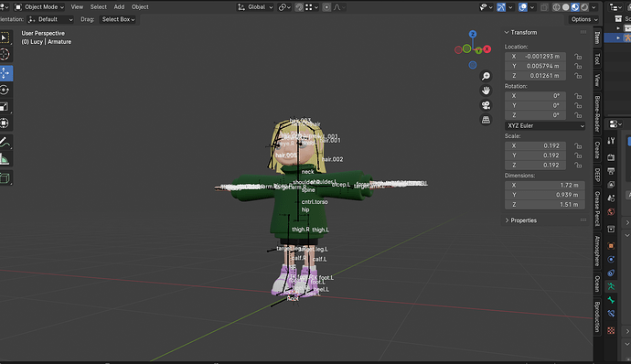
Task: Select the Cursor tool
Action: coord(5,54)
